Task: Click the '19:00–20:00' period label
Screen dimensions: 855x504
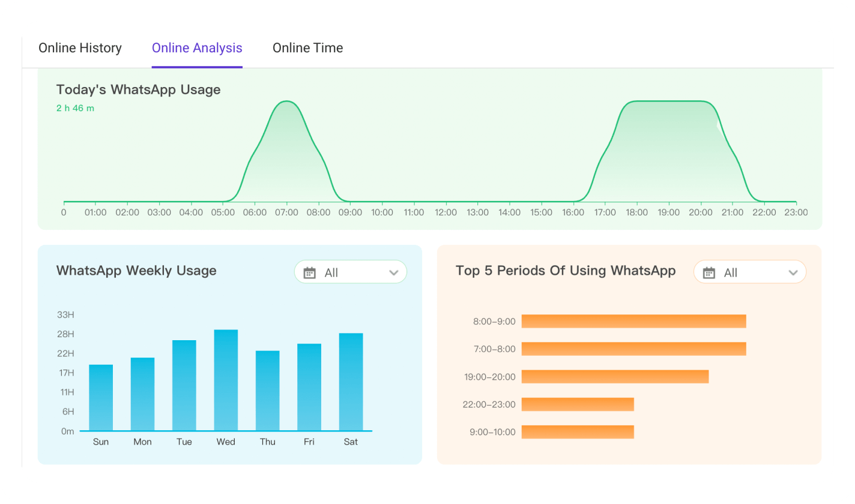Action: click(490, 377)
